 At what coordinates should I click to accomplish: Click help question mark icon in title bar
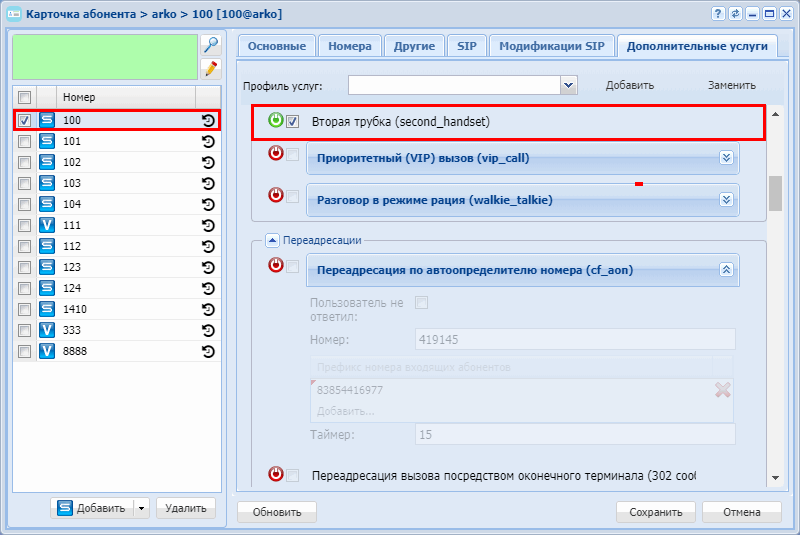(x=718, y=13)
